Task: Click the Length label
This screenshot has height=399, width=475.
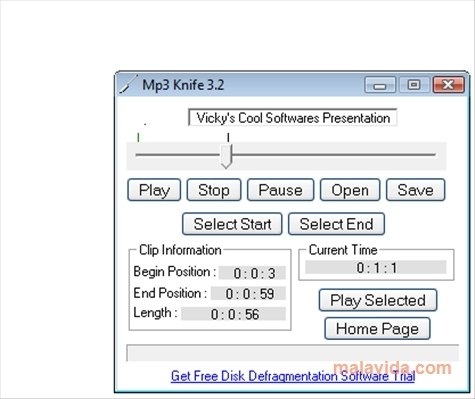Action: coord(155,313)
